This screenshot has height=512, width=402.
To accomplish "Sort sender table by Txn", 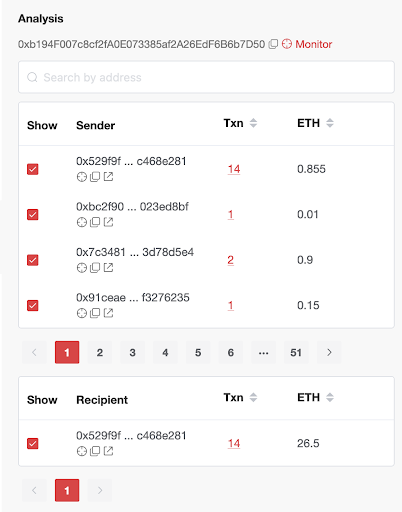I will click(253, 123).
